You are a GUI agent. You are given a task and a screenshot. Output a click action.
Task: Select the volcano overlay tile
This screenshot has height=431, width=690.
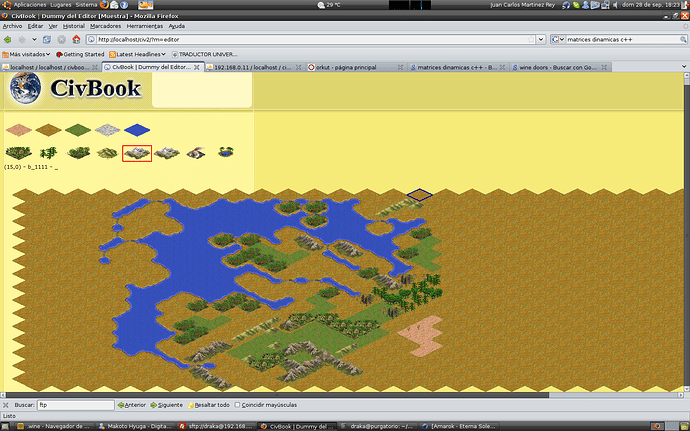pyautogui.click(x=196, y=153)
